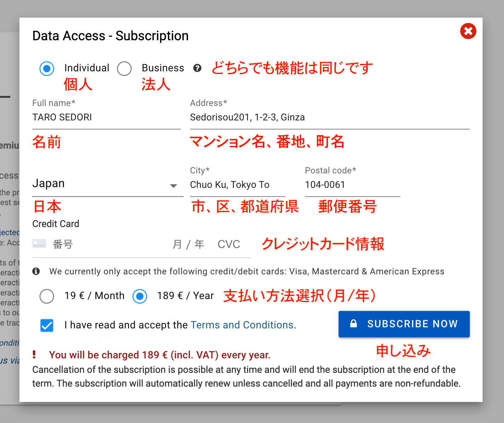
Task: Click the card CVC field
Action: pos(229,244)
